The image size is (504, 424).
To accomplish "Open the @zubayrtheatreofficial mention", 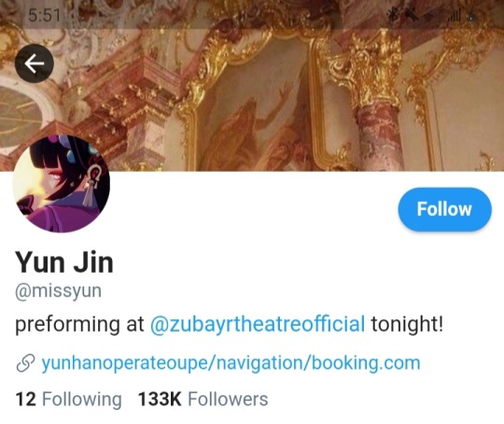I will pos(258,324).
